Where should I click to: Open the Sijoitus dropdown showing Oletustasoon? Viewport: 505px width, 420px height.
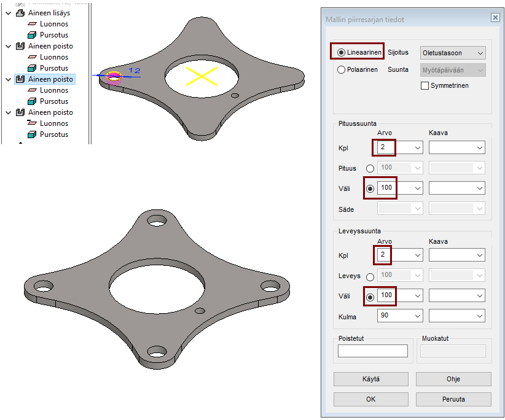click(452, 53)
